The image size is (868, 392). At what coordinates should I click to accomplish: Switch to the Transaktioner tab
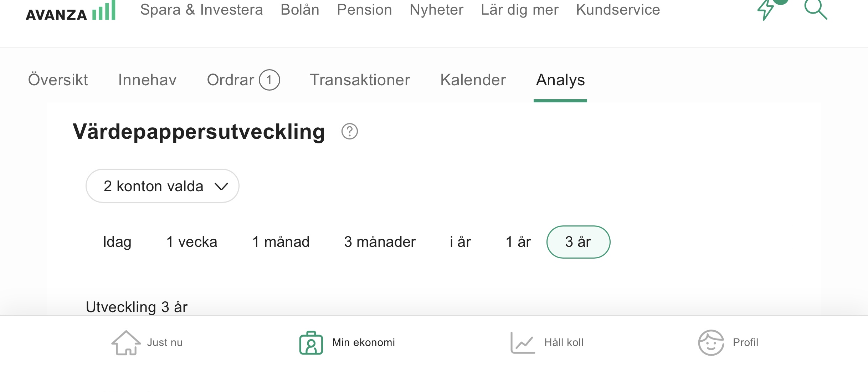[x=360, y=80]
